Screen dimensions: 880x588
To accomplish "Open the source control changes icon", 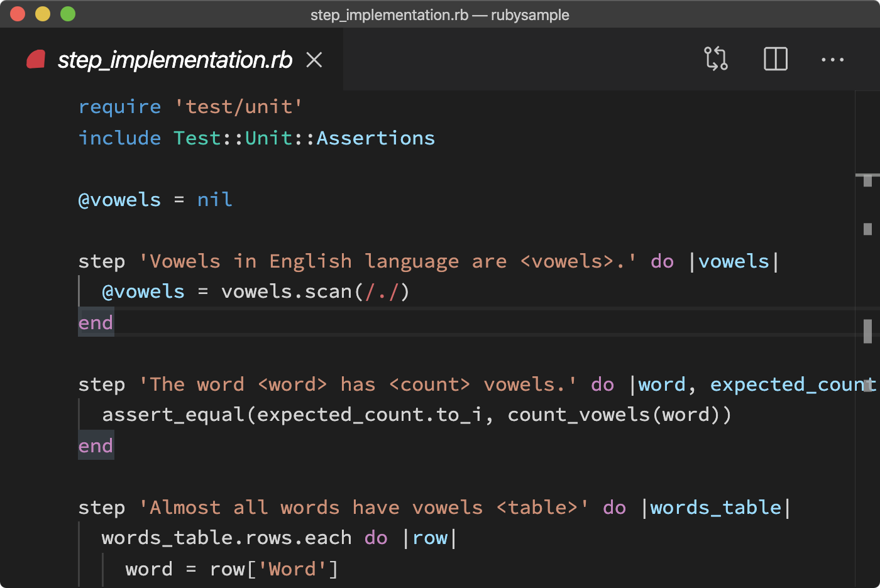I will [x=716, y=59].
